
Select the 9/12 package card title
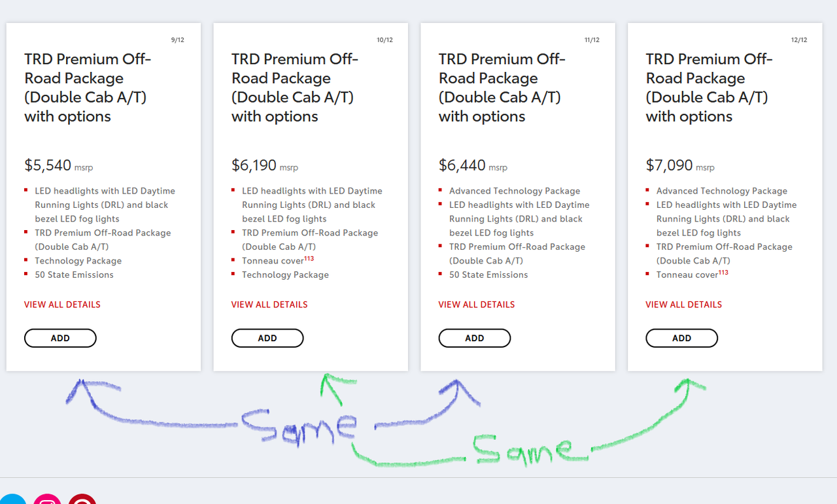pos(88,88)
